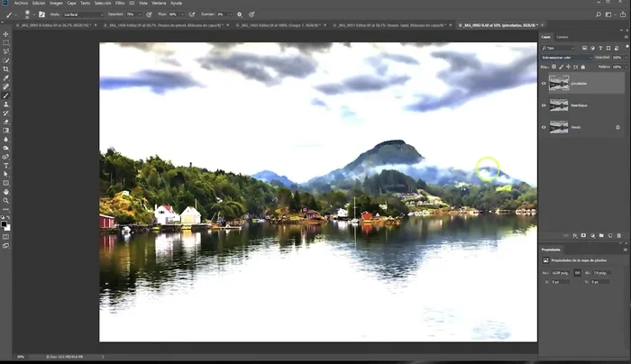Select the Type tool
The image size is (631, 364).
pos(6,165)
